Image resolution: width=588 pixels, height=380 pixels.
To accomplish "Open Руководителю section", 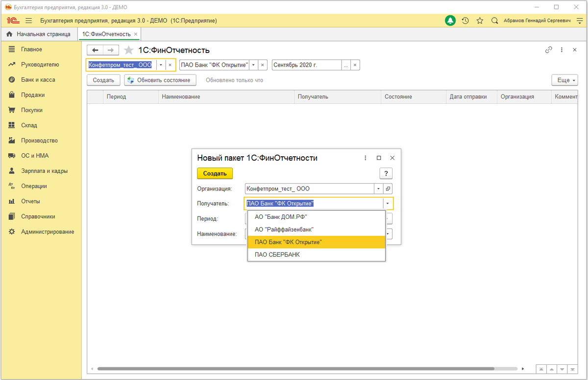I will tap(41, 65).
